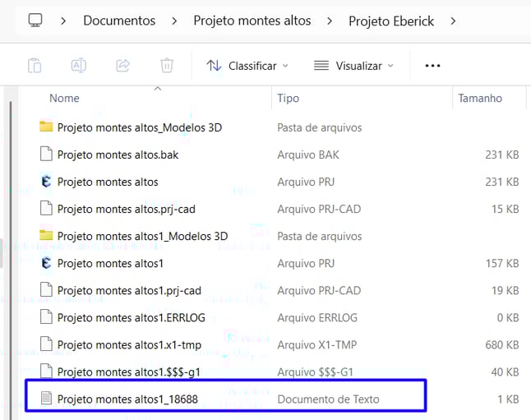531x420 pixels.
Task: Open the three-dots more options menu
Action: [432, 66]
